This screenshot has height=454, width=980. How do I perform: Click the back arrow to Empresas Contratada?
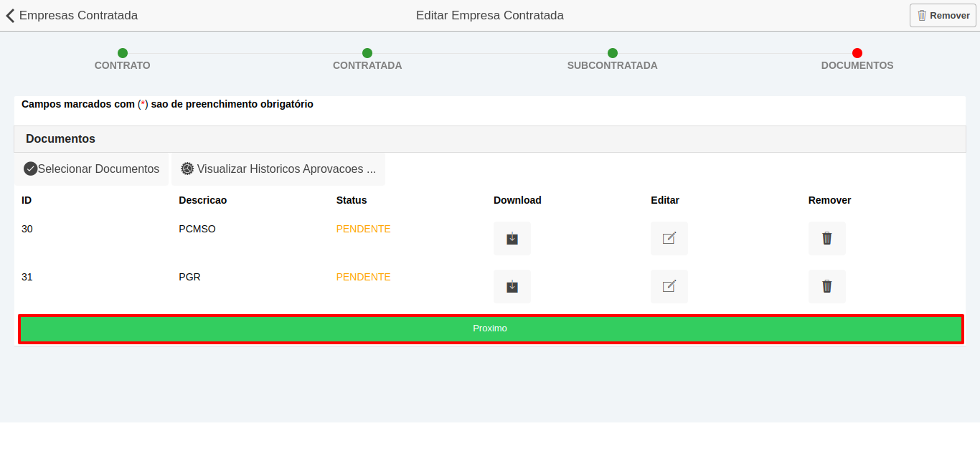click(10, 15)
